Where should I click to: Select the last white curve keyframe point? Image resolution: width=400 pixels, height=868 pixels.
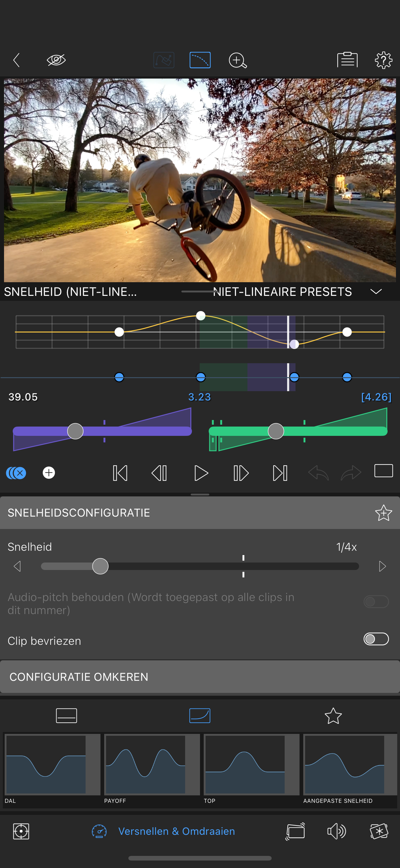[x=347, y=332]
